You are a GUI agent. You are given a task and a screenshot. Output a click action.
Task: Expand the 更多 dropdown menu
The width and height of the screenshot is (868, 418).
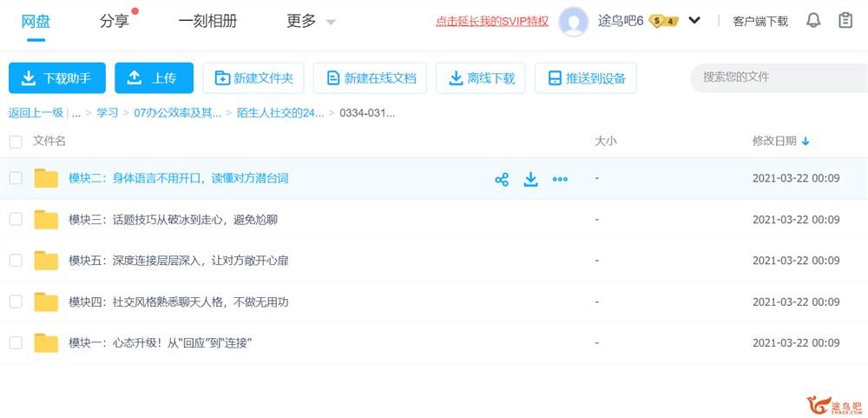311,22
